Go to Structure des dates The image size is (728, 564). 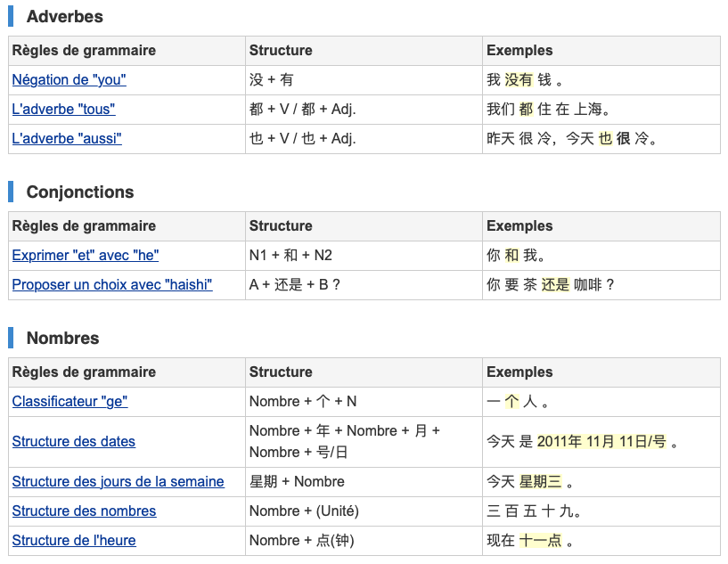coord(74,442)
